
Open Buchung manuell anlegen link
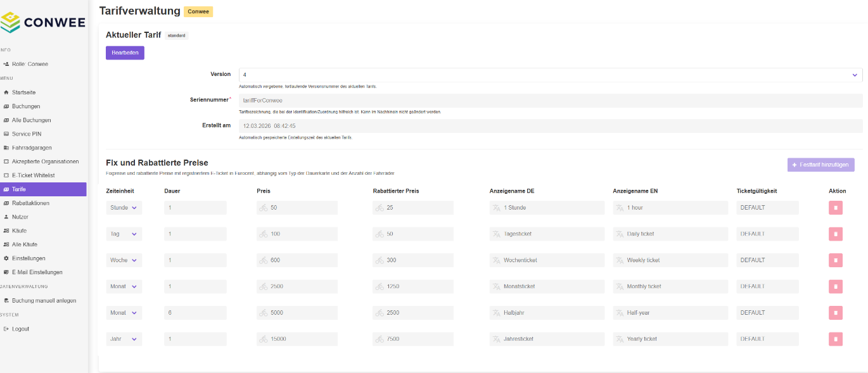[x=43, y=301]
